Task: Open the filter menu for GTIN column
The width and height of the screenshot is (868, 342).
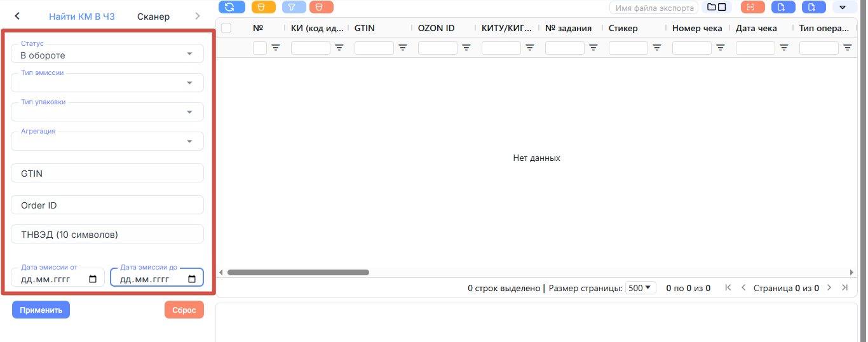Action: 402,48
